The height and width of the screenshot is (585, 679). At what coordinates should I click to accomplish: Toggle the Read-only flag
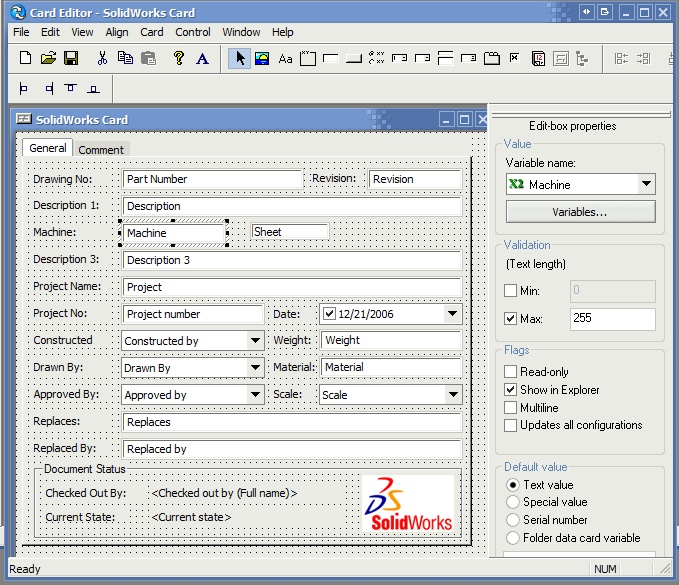[x=511, y=372]
